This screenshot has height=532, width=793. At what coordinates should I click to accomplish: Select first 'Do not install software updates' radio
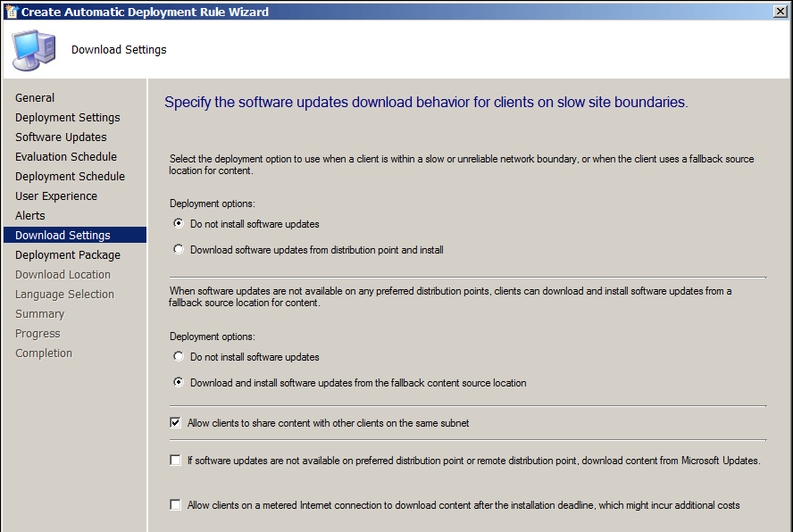179,224
